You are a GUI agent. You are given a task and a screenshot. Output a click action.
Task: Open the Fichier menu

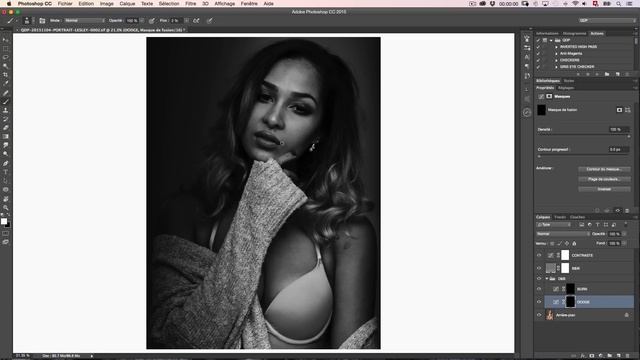[65, 4]
